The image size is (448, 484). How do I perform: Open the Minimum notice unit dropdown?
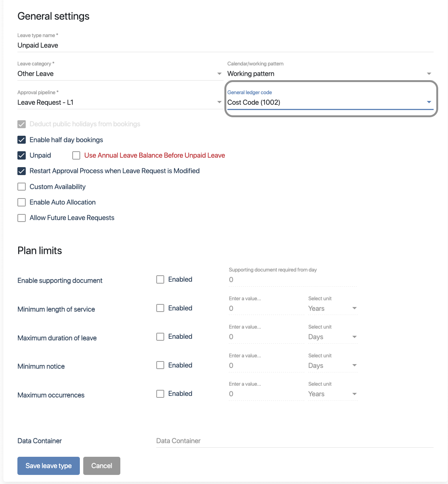pyautogui.click(x=332, y=366)
